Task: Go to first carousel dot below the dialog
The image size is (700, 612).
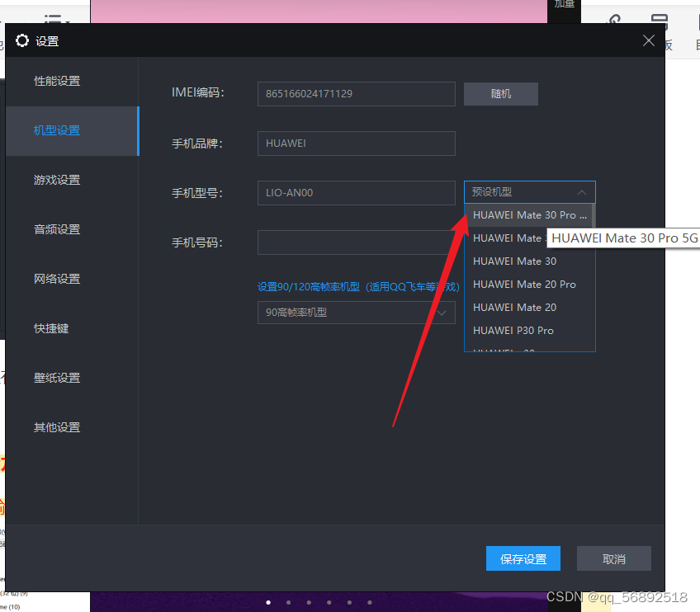Action: point(268,602)
